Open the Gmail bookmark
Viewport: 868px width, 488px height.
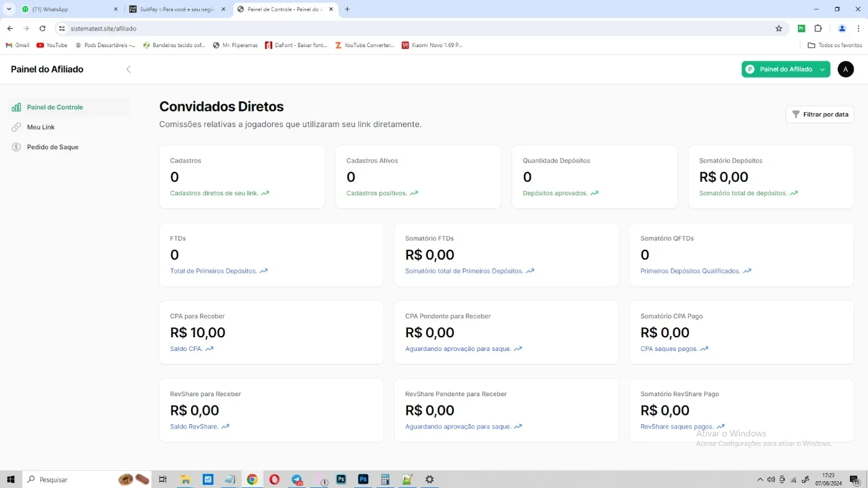[17, 45]
